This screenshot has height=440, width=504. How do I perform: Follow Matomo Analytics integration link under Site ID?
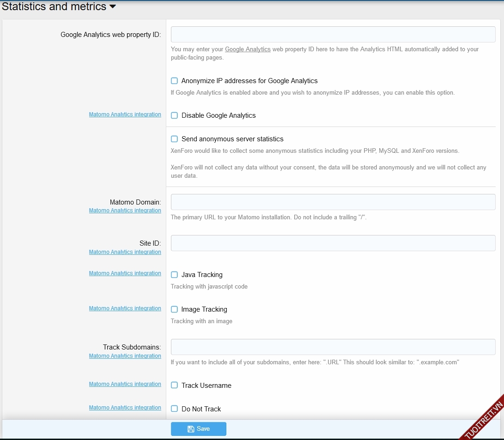pyautogui.click(x=125, y=252)
